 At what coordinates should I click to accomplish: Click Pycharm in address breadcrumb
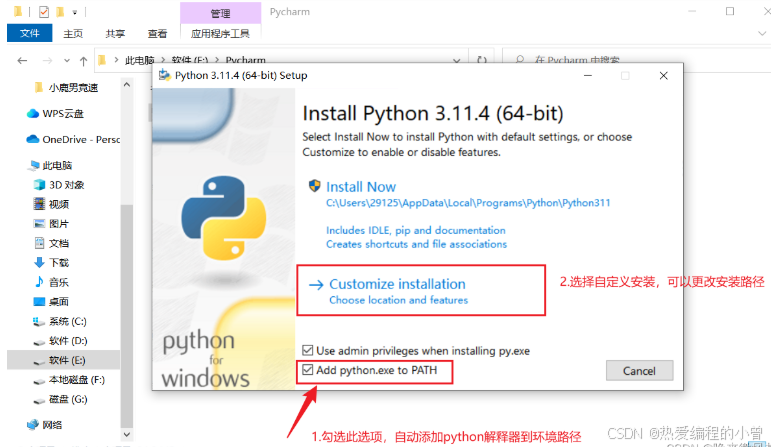[x=245, y=60]
